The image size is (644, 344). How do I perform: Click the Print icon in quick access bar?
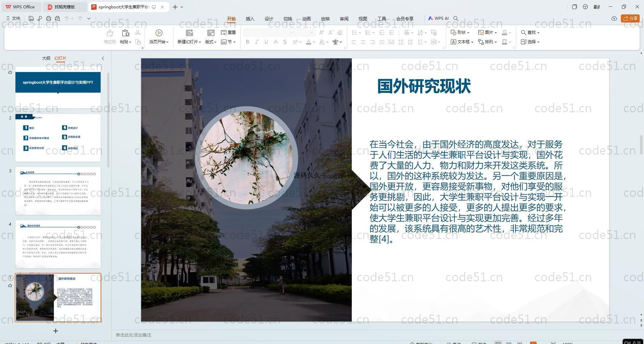tap(49, 18)
